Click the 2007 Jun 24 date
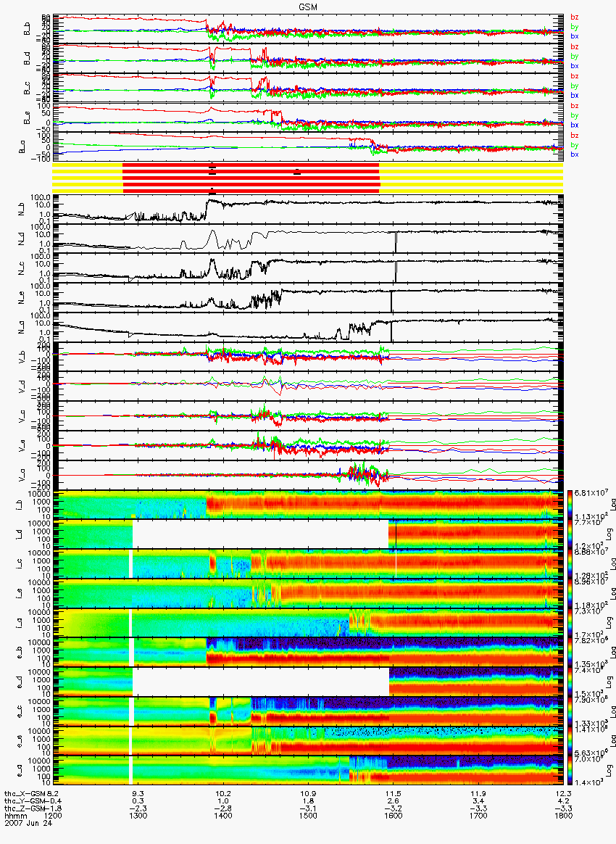This screenshot has height=844, width=616. (28, 823)
